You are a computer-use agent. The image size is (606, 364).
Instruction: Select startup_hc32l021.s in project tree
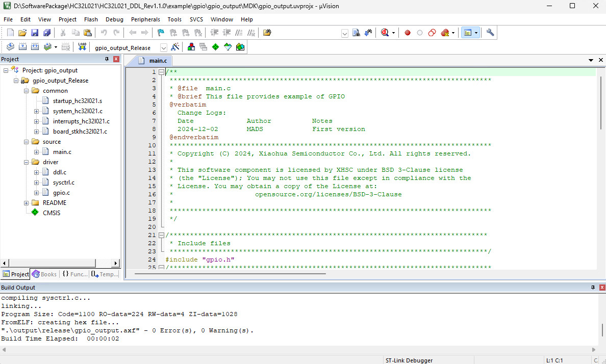(x=78, y=101)
